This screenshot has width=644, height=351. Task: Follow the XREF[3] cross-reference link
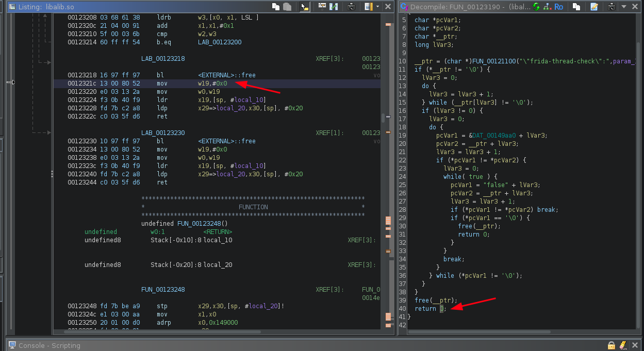329,58
